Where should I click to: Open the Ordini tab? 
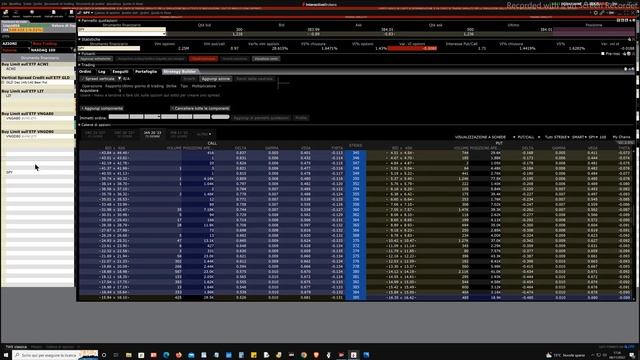(85, 71)
